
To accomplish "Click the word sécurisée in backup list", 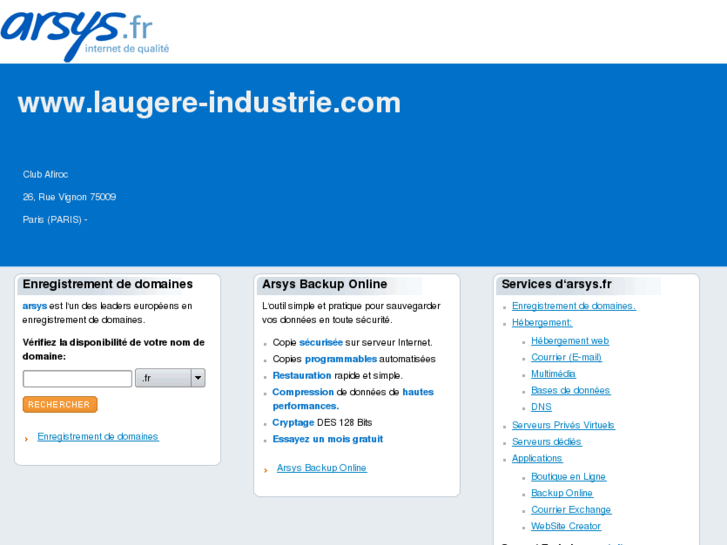I will point(321,342).
